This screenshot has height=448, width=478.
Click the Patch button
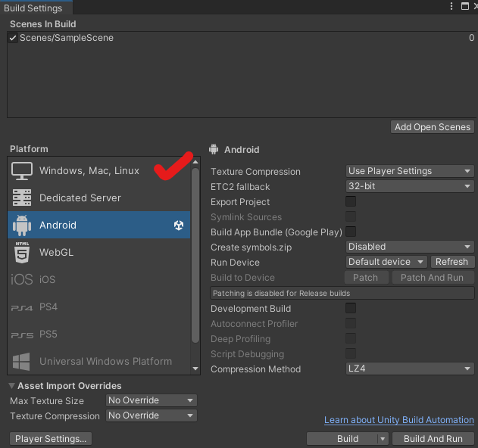click(x=367, y=278)
